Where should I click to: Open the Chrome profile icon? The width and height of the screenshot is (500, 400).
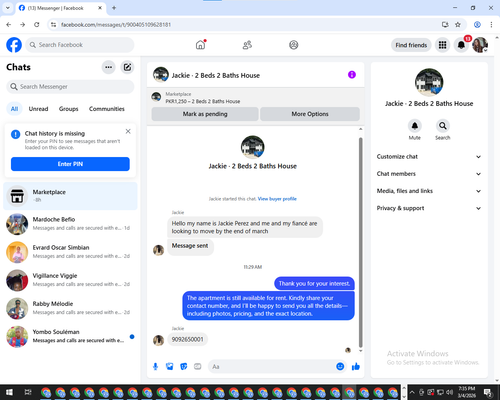(x=477, y=25)
